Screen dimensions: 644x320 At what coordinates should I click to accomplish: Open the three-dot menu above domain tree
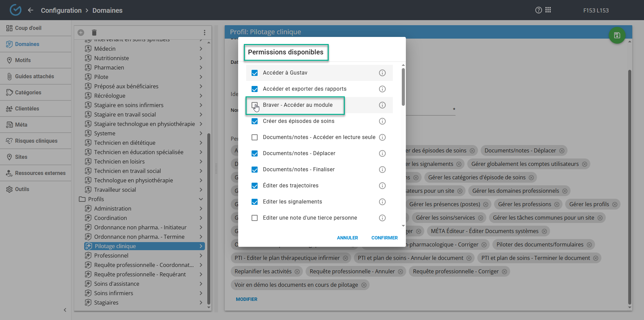point(204,33)
